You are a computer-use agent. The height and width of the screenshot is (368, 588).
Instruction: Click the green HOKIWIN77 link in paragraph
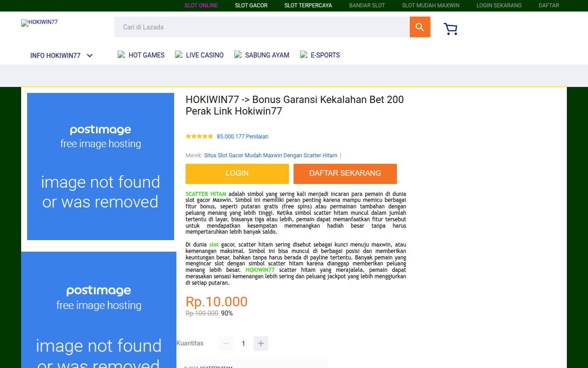coord(260,270)
